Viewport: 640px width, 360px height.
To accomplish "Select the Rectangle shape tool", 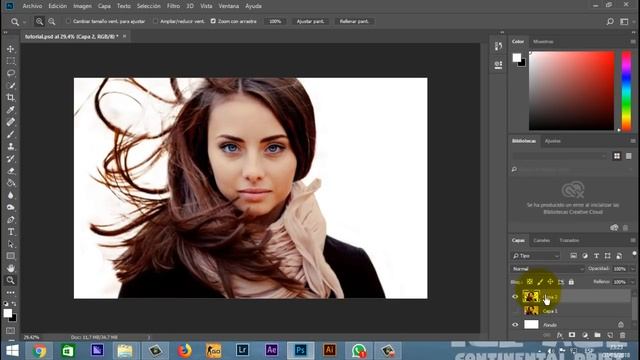I will click(11, 256).
